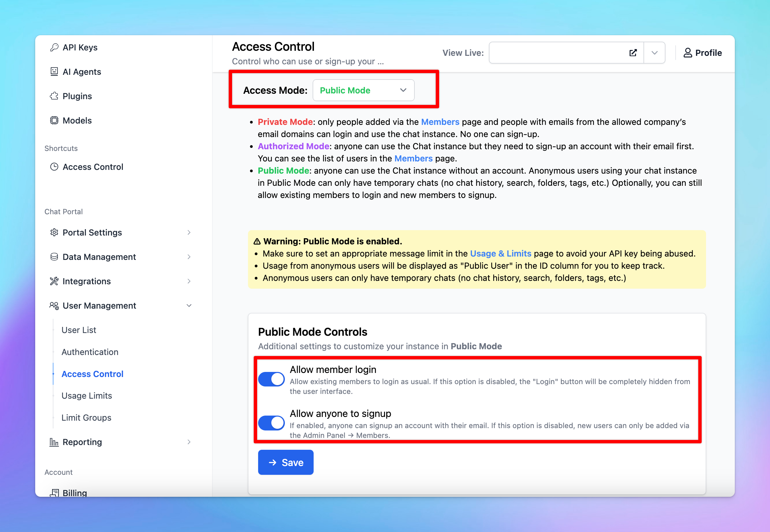Open Billing in Account section
770x532 pixels.
click(75, 493)
